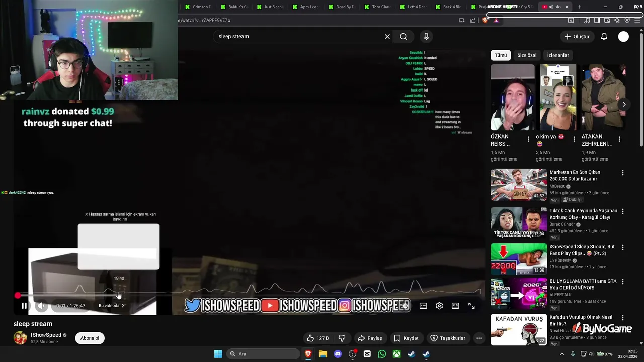This screenshot has width=644, height=362.
Task: Show hidden system tray icons
Action: click(562, 354)
